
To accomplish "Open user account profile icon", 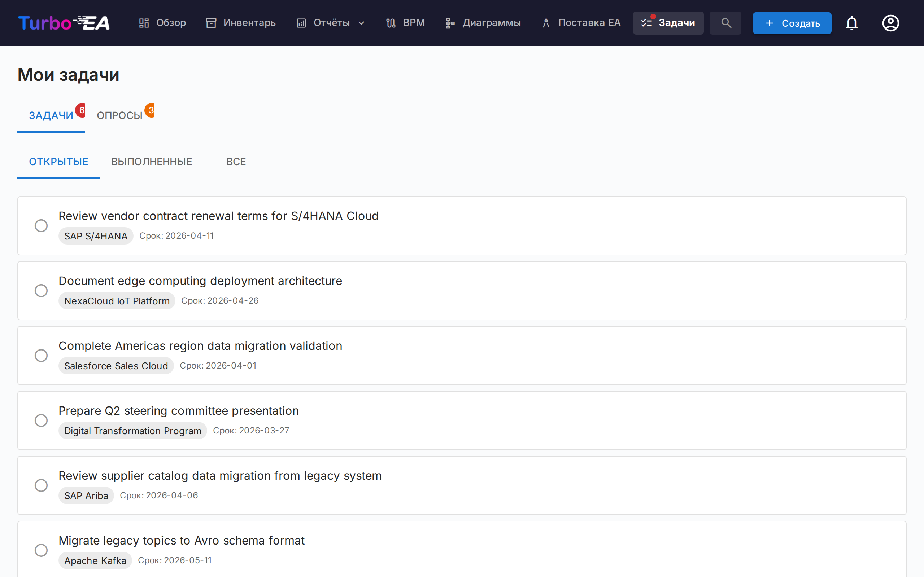I will (890, 23).
